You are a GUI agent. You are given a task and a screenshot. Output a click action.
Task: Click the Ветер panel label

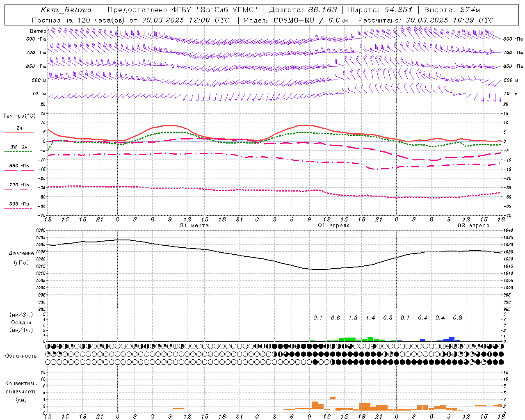(38, 31)
